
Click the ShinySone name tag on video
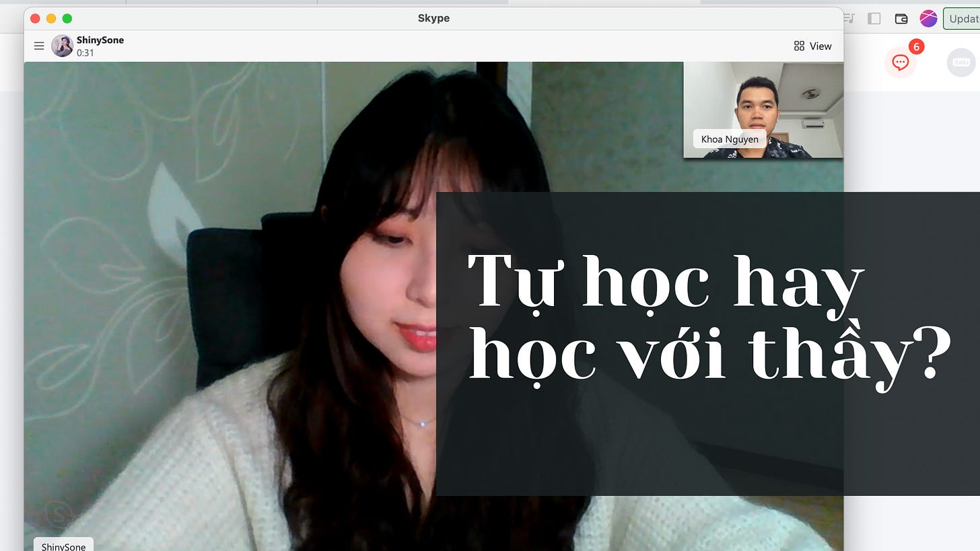[x=63, y=546]
